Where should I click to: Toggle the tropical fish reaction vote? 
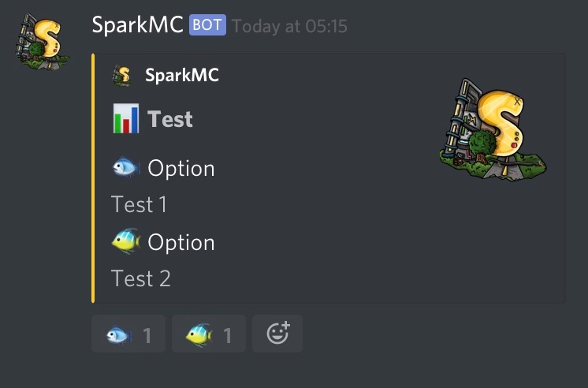209,334
